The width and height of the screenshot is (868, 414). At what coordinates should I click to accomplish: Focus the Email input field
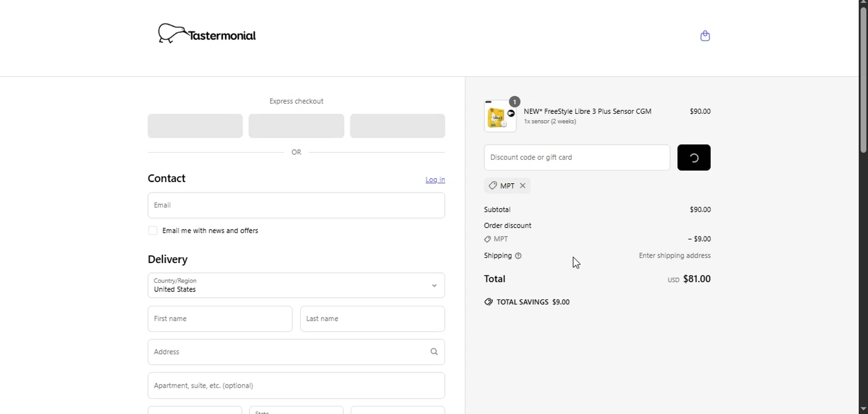[x=296, y=205]
